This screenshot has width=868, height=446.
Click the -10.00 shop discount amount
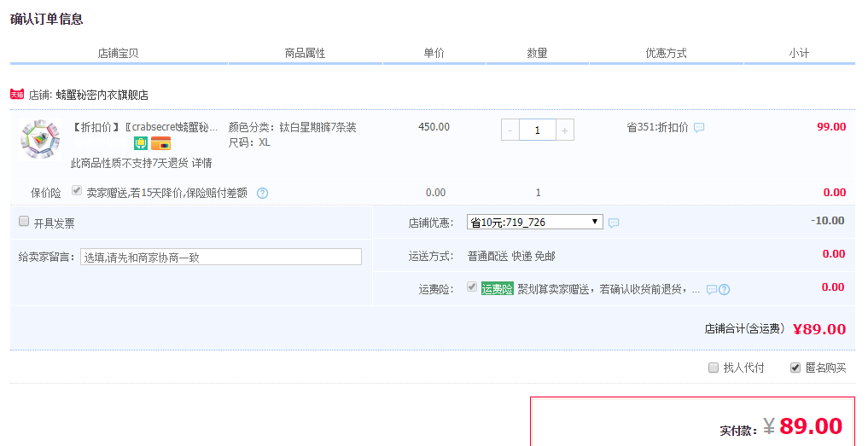[828, 221]
